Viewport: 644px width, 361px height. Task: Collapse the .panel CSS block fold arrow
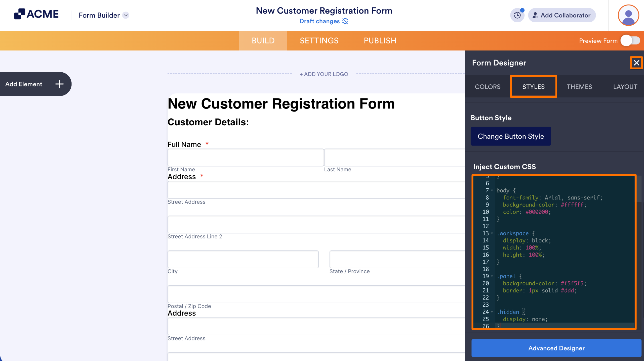pos(492,276)
